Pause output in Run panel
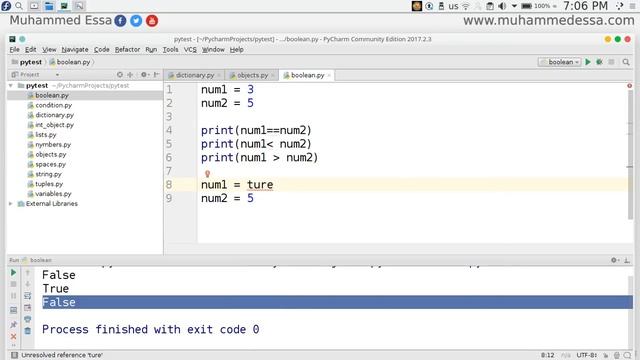This screenshot has height=360, width=640. [13, 296]
